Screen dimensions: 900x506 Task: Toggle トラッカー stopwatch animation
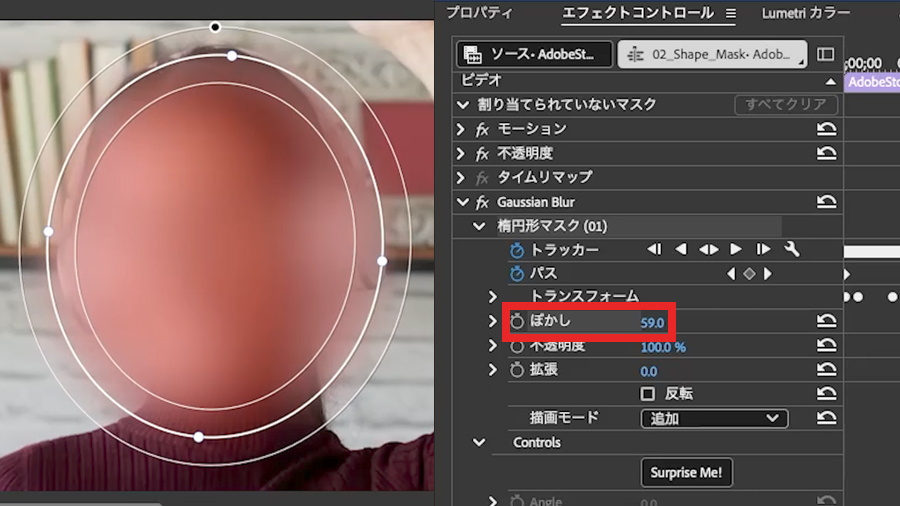(x=517, y=250)
